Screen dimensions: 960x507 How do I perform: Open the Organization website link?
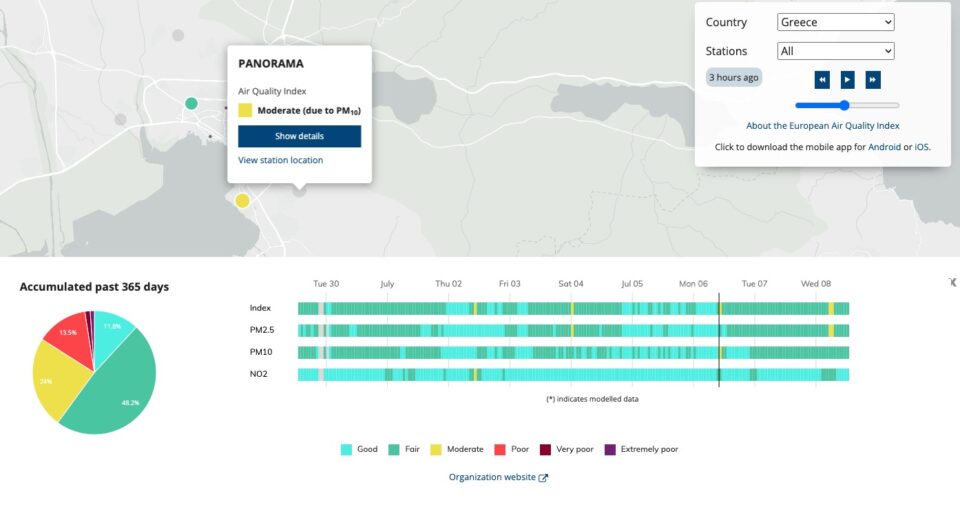(492, 477)
